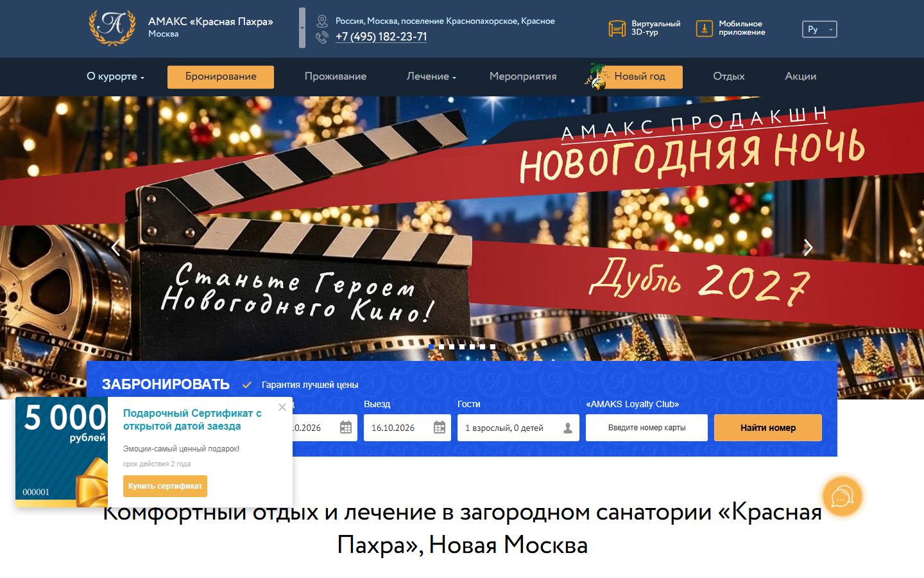This screenshot has height=578, width=924.
Task: Click the person icon in Гости field
Action: coord(567,428)
